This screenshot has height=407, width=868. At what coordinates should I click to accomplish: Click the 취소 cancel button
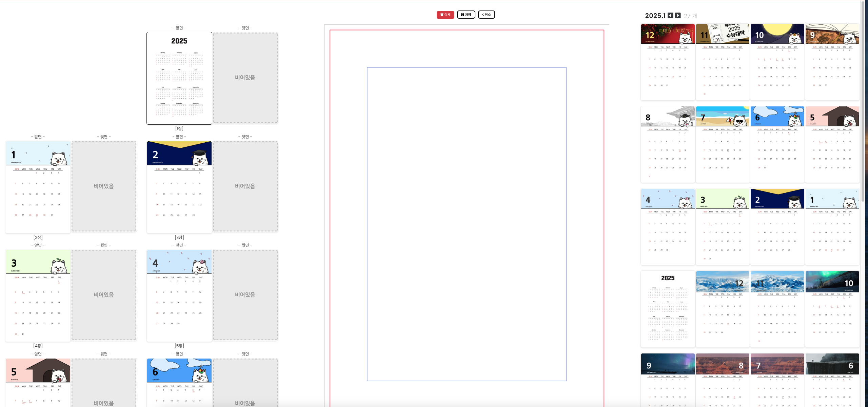point(486,15)
